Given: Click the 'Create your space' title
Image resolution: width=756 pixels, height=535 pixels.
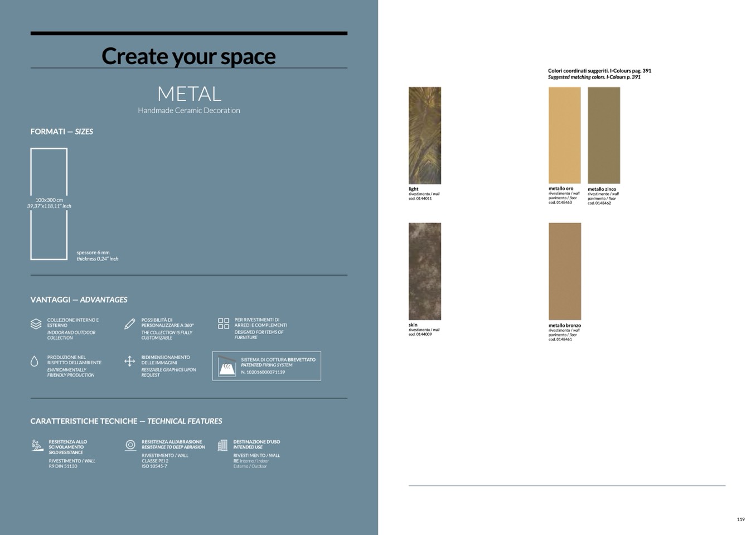Looking at the screenshot, I should pos(188,56).
